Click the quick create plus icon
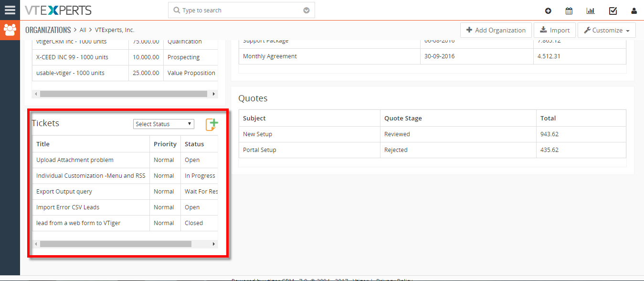The image size is (644, 281). 548,11
